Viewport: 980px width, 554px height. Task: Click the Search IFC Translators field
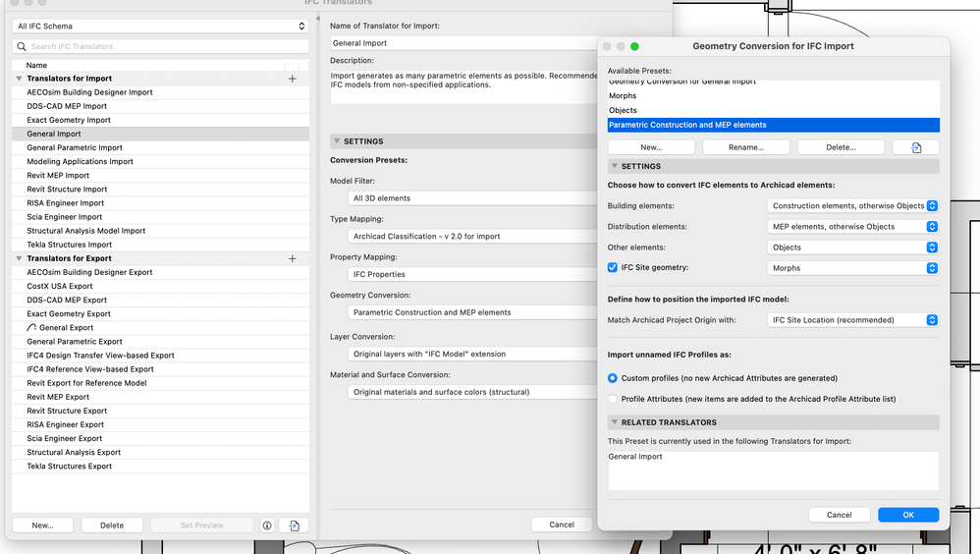pyautogui.click(x=161, y=46)
